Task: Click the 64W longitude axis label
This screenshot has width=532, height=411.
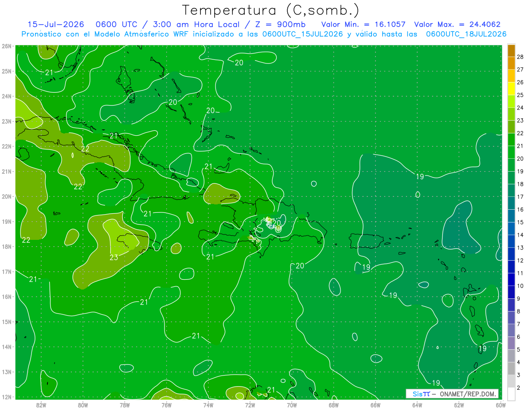Action: [417, 404]
